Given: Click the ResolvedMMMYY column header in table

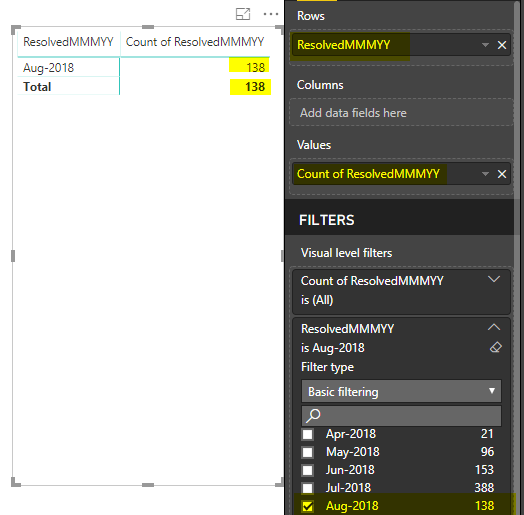Looking at the screenshot, I should point(68,42).
